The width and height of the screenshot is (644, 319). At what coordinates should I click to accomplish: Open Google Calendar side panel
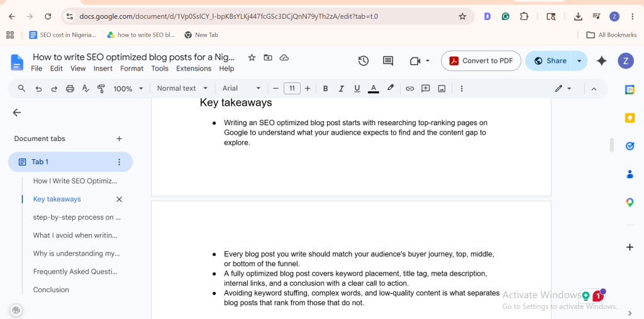(630, 89)
